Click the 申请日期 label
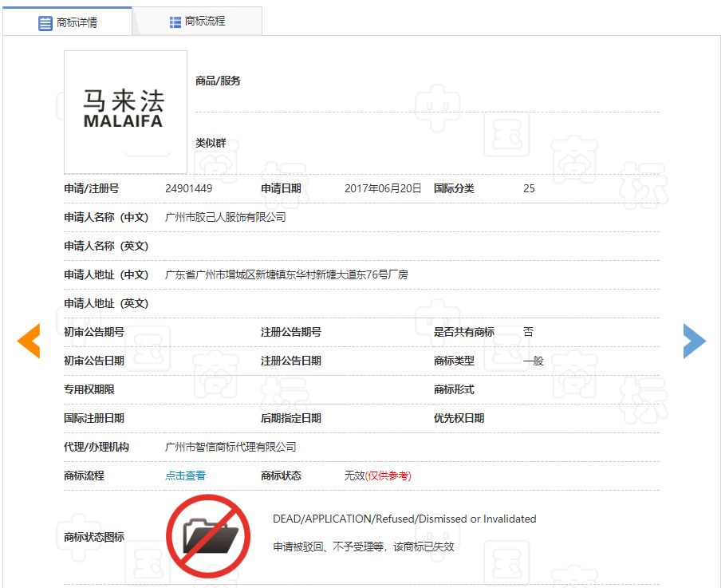Image resolution: width=725 pixels, height=588 pixels. (x=281, y=188)
